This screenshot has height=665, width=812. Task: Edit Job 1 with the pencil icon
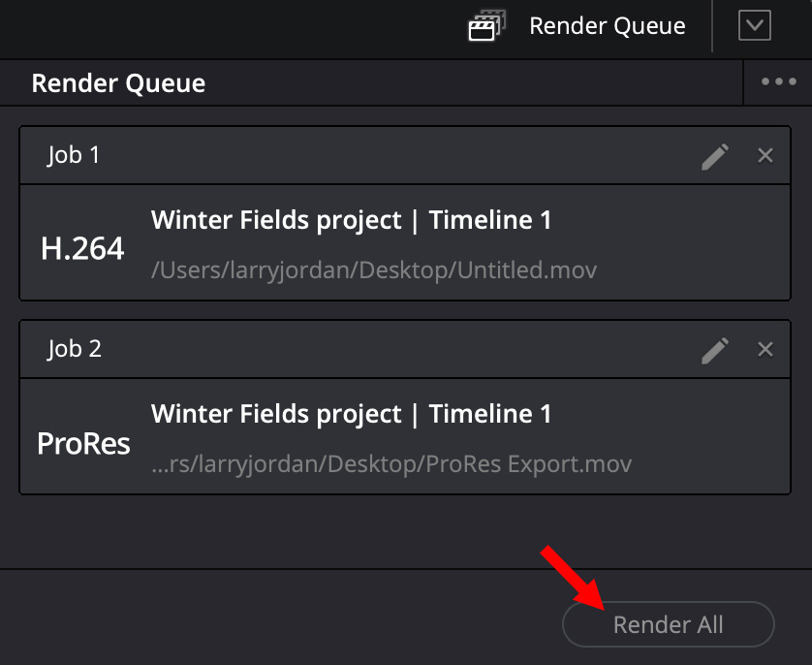pos(715,156)
